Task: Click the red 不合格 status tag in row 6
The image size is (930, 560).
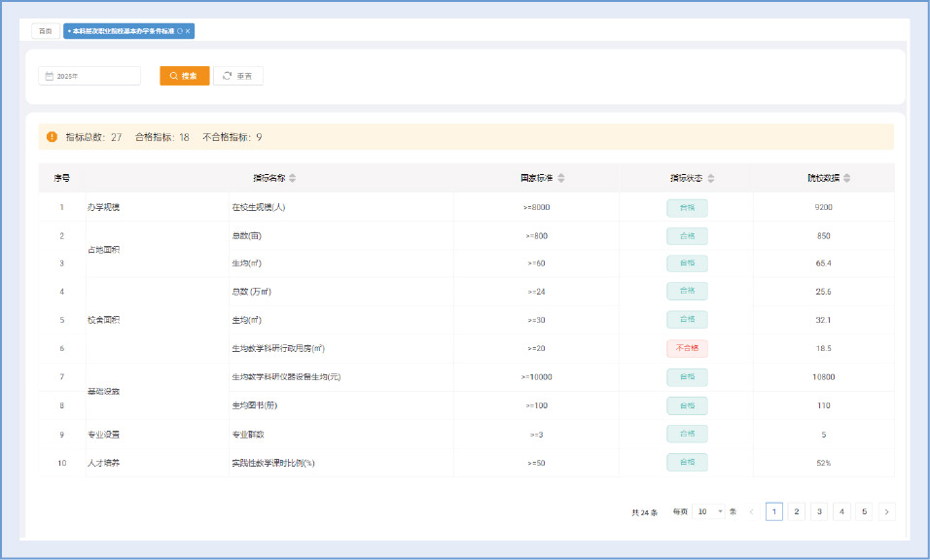Action: 687,348
